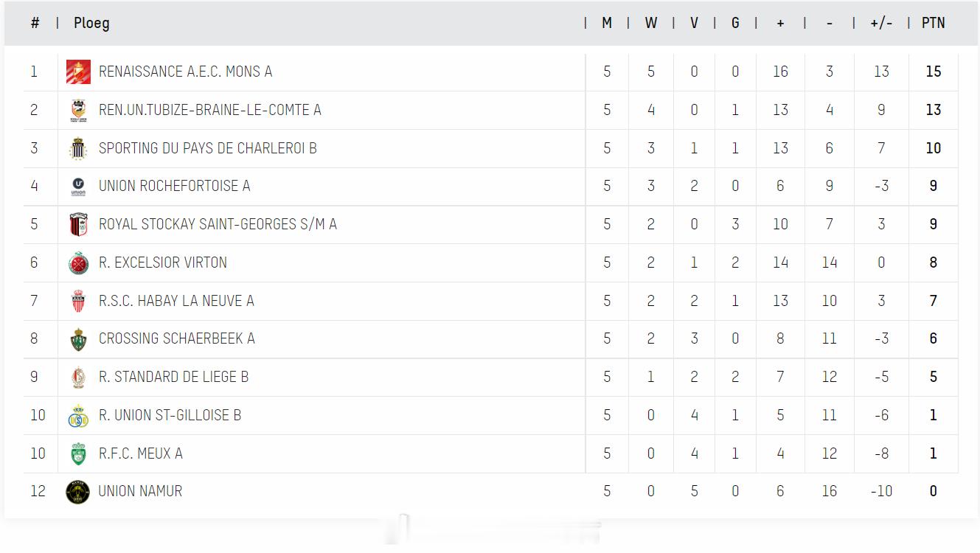Click the Union Rochefortoise logo icon
The image size is (980, 553).
pyautogui.click(x=78, y=187)
